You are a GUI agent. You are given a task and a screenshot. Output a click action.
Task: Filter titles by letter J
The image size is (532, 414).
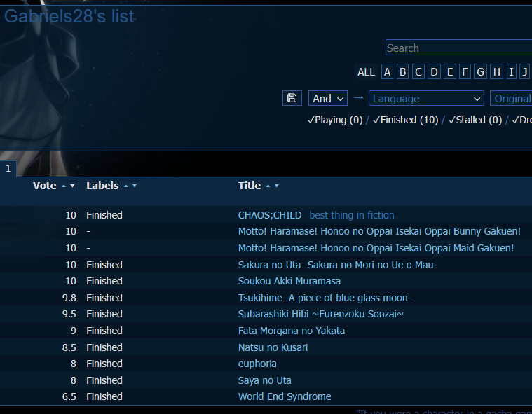click(x=525, y=72)
